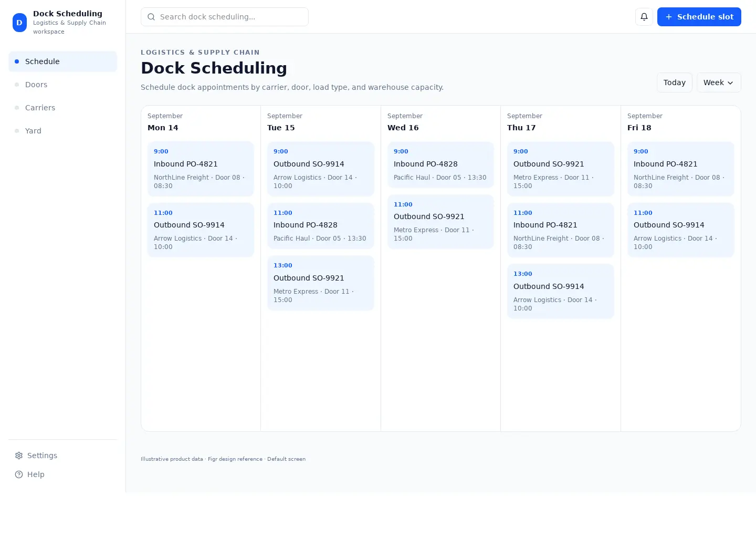Click the search magnifier icon
This screenshot has width=756, height=538.
pyautogui.click(x=151, y=17)
